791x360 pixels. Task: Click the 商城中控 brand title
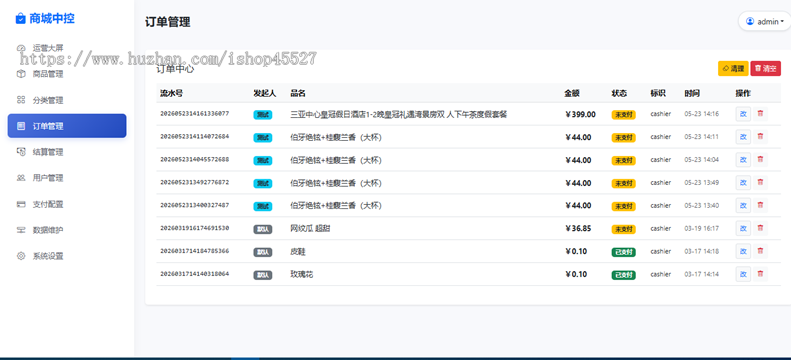point(52,19)
